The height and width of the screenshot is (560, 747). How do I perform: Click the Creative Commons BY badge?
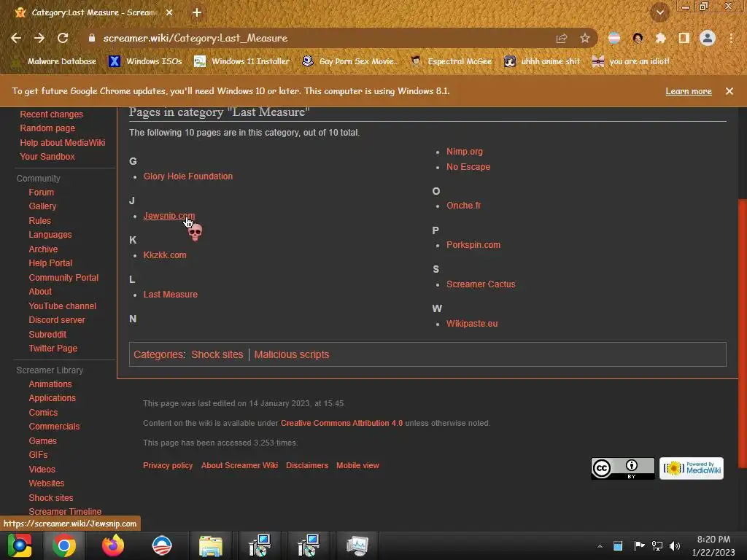point(623,469)
